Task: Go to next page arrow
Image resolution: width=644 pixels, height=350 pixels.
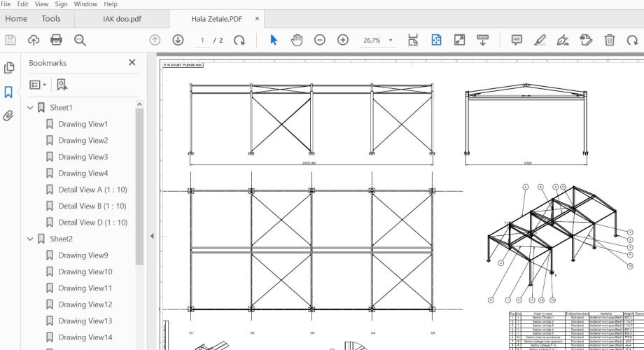Action: click(178, 41)
